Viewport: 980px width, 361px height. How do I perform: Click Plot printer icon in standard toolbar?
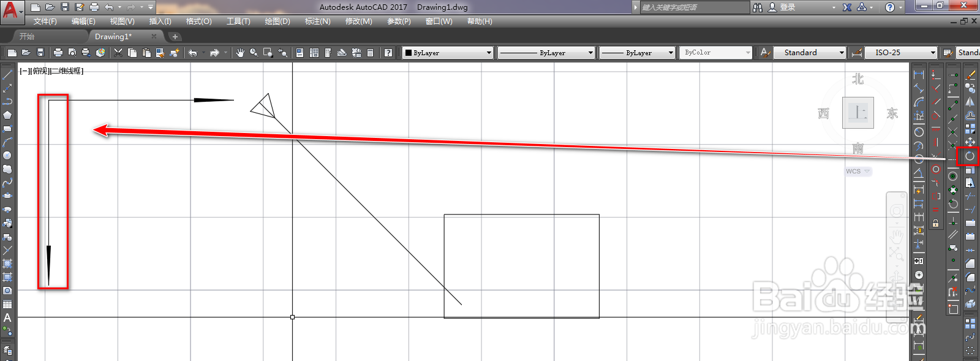click(x=58, y=53)
